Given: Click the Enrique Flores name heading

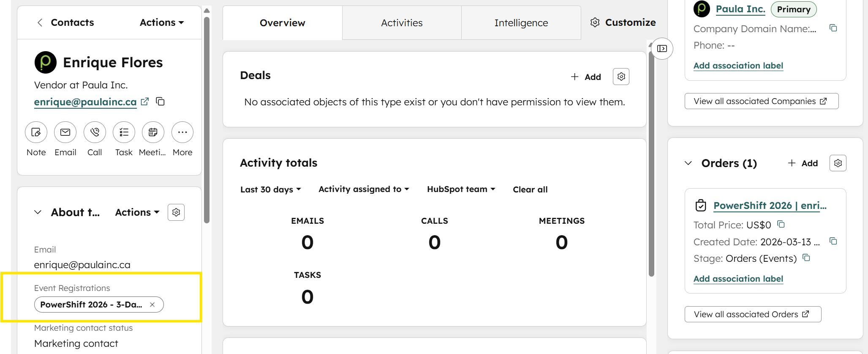Looking at the screenshot, I should coord(113,63).
